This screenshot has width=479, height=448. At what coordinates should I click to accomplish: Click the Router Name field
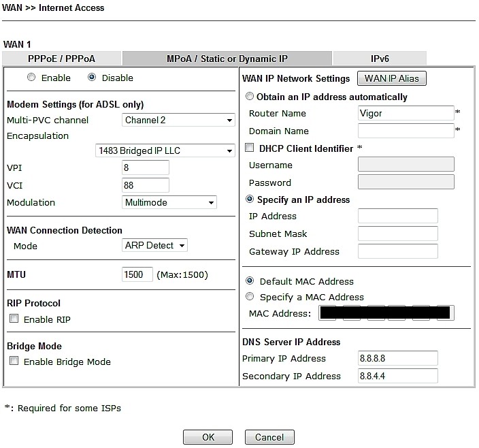[x=406, y=114]
